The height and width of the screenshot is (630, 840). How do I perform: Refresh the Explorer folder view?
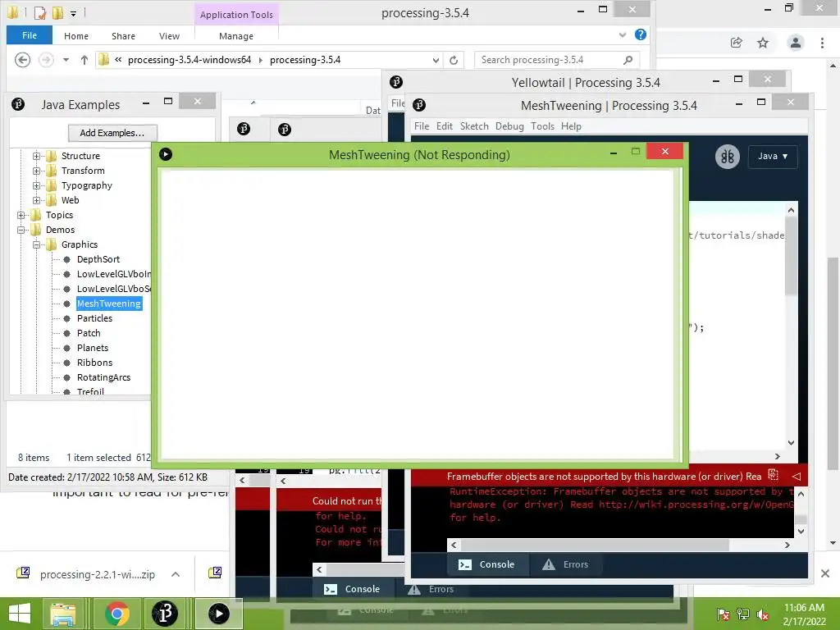click(x=454, y=60)
